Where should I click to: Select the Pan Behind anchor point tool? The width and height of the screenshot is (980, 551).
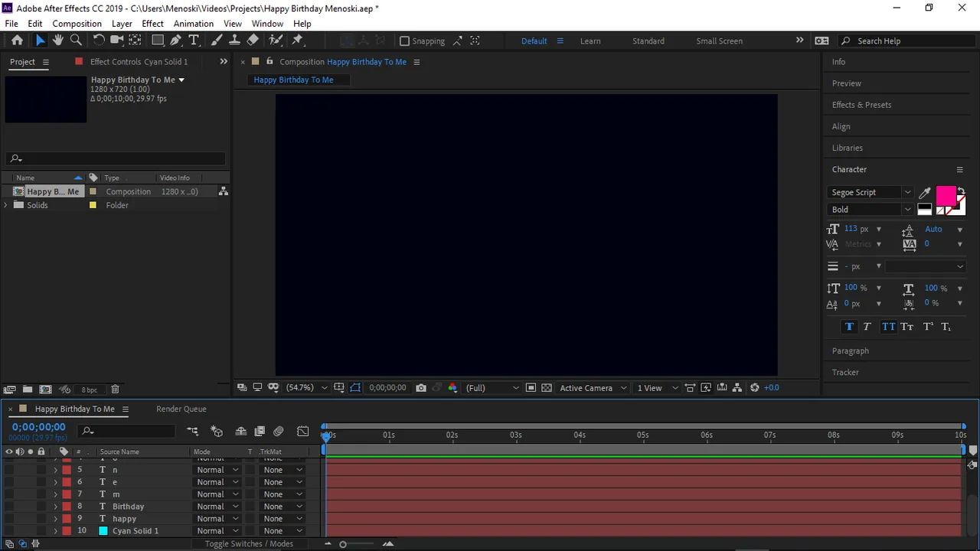pyautogui.click(x=136, y=41)
